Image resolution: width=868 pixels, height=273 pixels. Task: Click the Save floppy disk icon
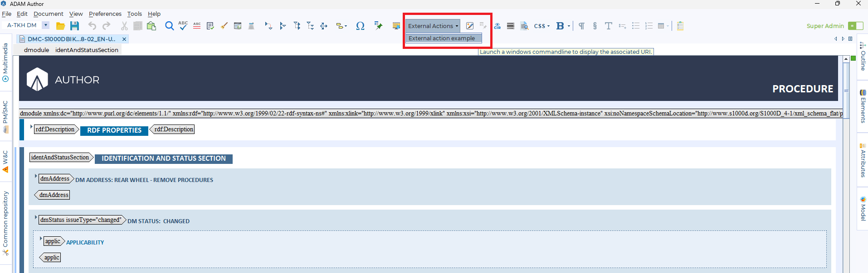point(74,26)
